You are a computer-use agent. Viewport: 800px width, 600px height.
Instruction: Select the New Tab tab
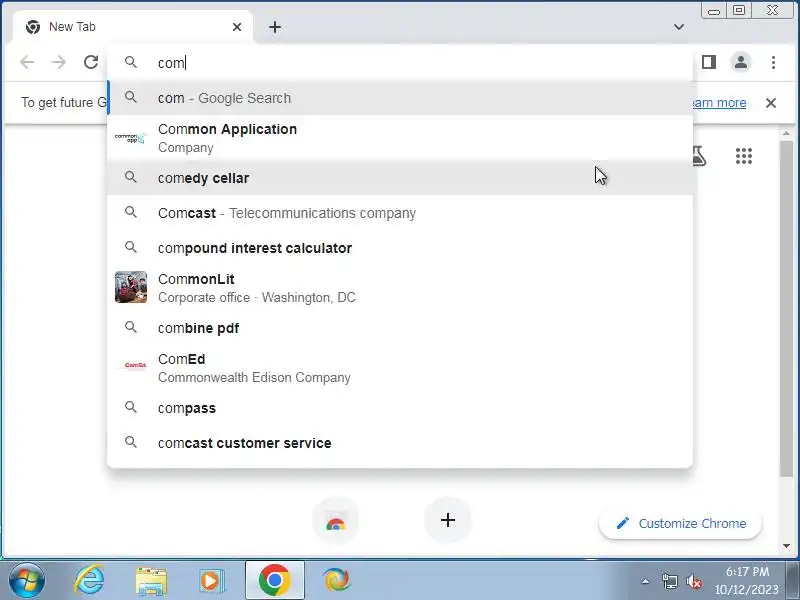(134, 27)
